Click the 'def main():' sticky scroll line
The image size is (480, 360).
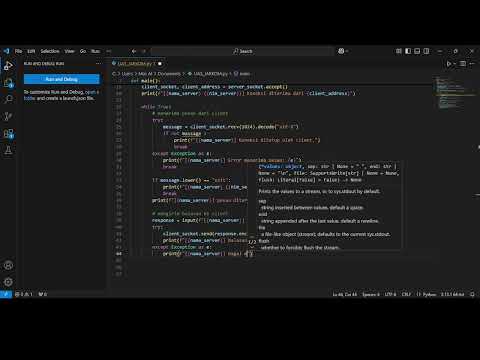point(146,80)
